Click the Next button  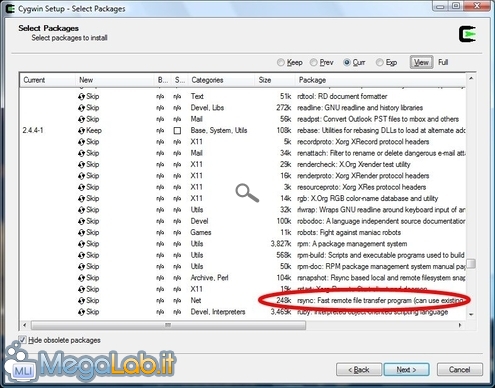(406, 370)
